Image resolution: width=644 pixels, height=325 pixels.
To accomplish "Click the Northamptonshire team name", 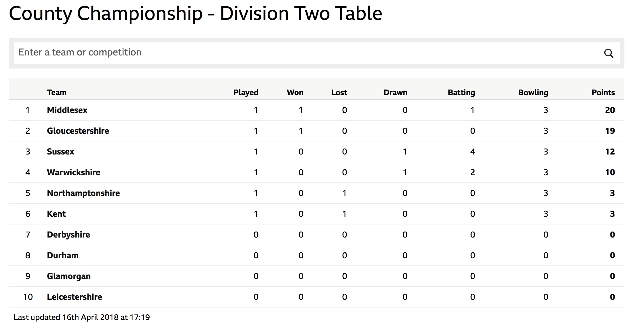I will [x=83, y=193].
